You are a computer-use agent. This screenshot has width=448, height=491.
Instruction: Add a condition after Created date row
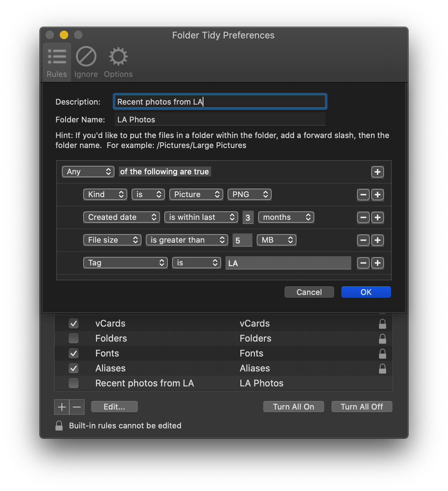[x=377, y=217]
